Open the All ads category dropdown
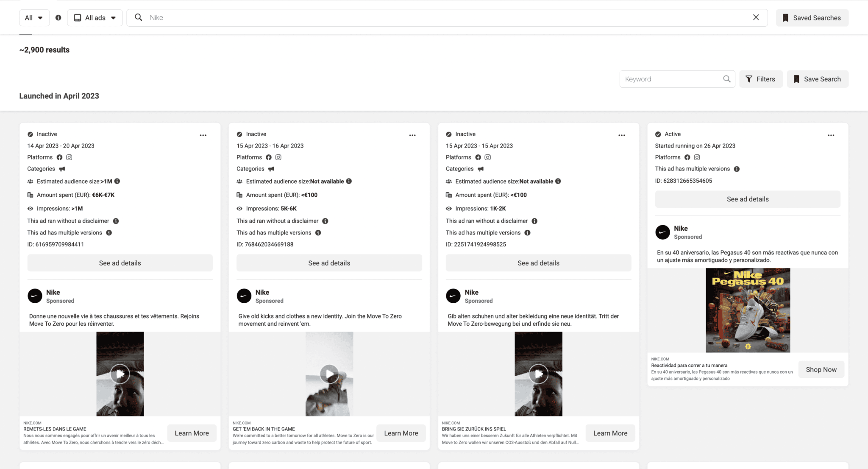 [x=95, y=18]
